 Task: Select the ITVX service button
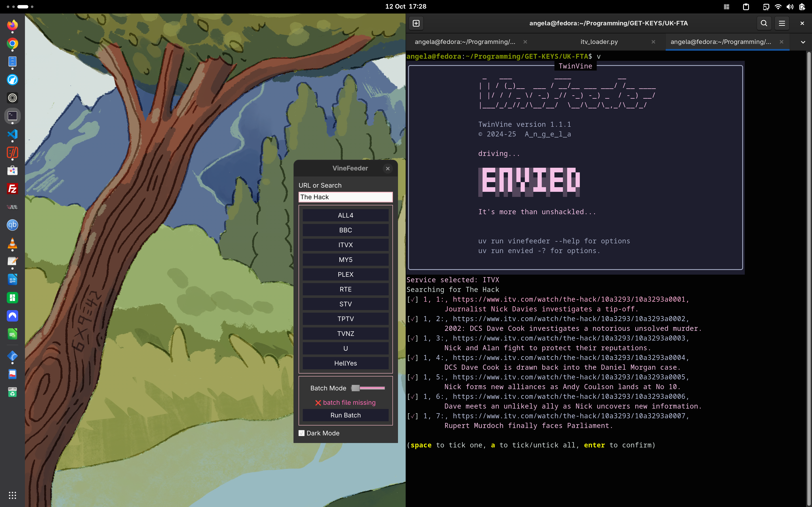(345, 245)
